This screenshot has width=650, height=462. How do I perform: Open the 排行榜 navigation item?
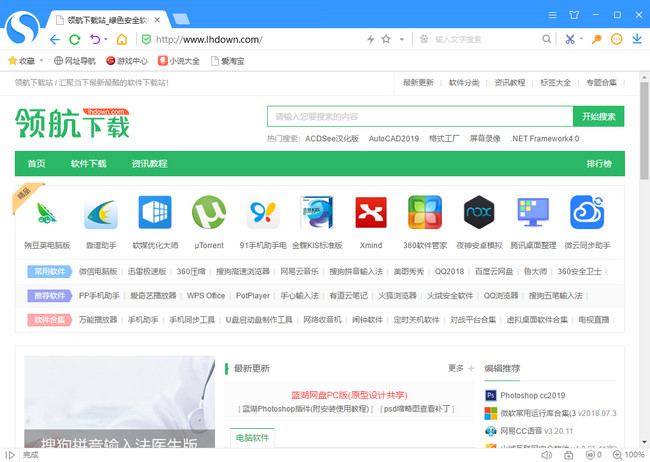pyautogui.click(x=599, y=163)
